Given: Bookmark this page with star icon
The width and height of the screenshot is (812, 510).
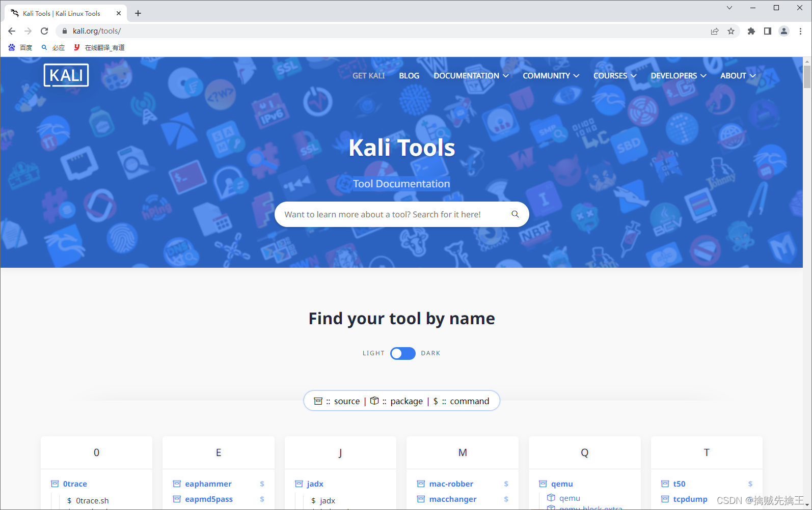Looking at the screenshot, I should (x=731, y=31).
